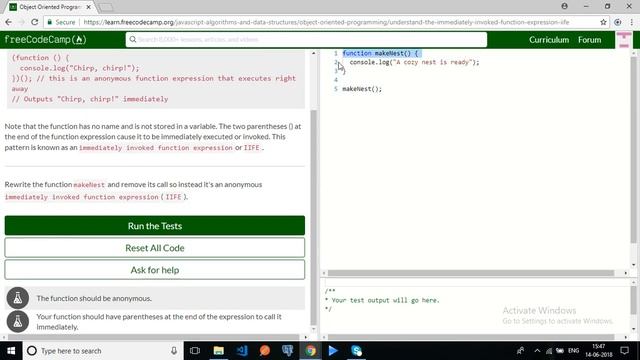The width and height of the screenshot is (640, 360).
Task: Click the search magnifier icon
Action: point(133,40)
